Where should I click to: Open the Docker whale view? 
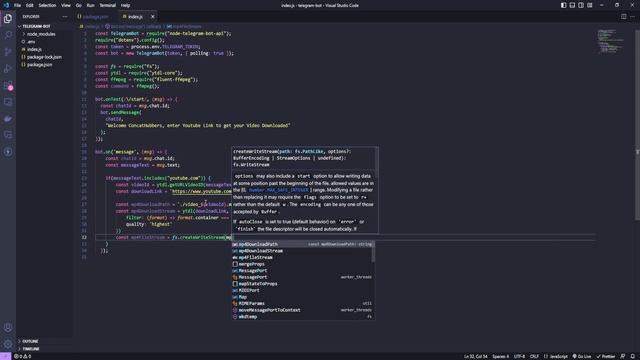coord(8,119)
